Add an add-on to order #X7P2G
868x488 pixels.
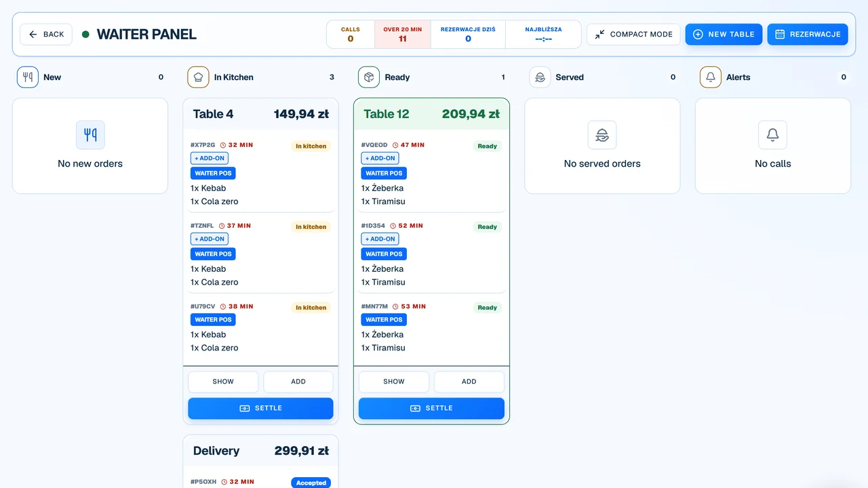pyautogui.click(x=210, y=159)
